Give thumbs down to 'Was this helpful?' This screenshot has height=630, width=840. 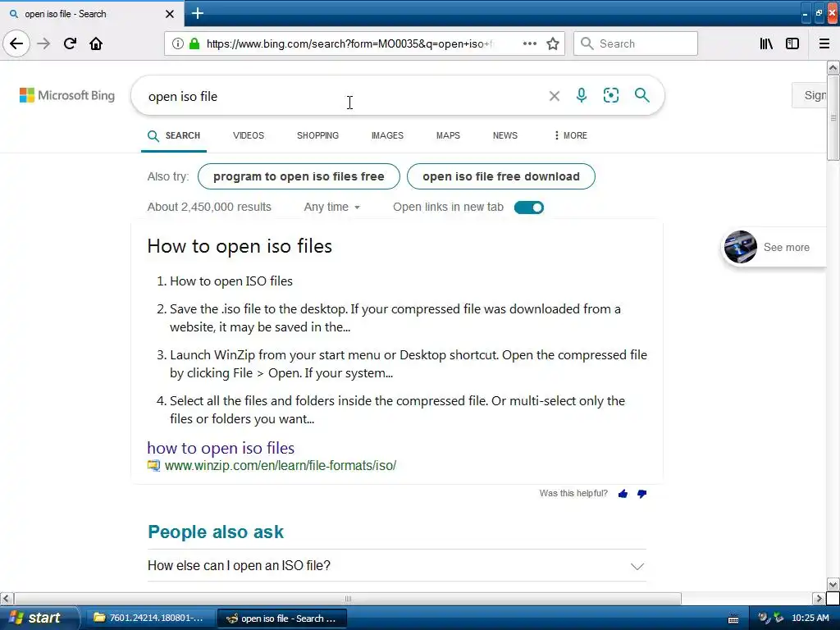click(x=641, y=494)
